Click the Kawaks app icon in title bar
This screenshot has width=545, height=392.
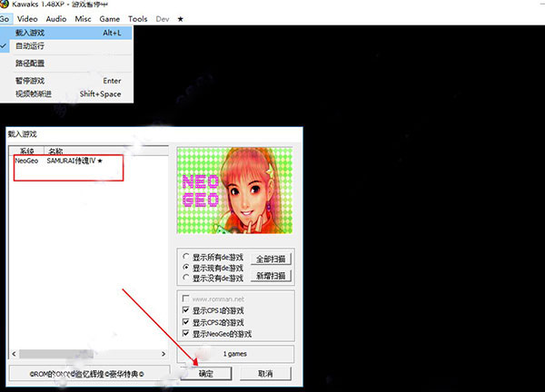click(5, 4)
